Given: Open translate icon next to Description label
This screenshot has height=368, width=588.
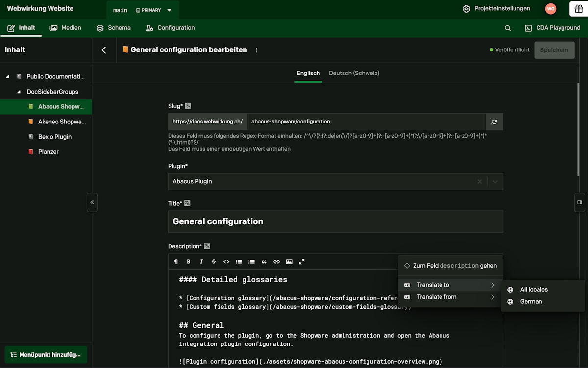Looking at the screenshot, I should point(207,246).
